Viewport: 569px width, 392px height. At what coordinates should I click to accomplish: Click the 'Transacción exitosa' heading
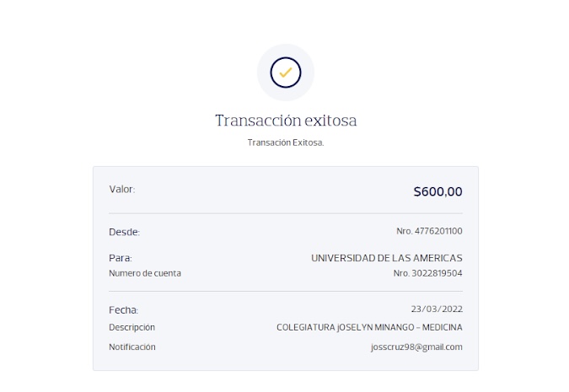(x=286, y=121)
